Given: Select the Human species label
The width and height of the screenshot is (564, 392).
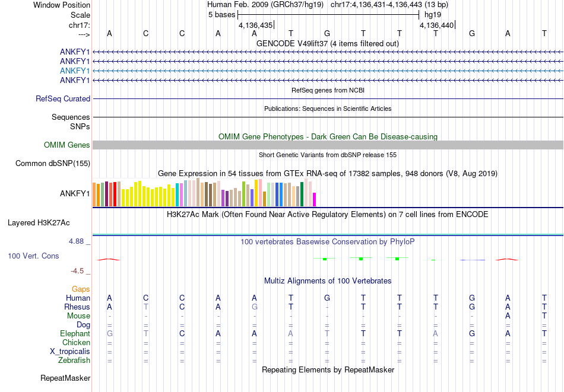Looking at the screenshot, I should coord(78,298).
